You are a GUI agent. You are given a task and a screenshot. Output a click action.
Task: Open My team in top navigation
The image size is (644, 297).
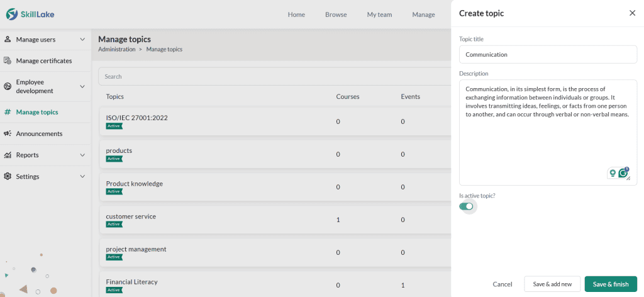click(x=379, y=14)
